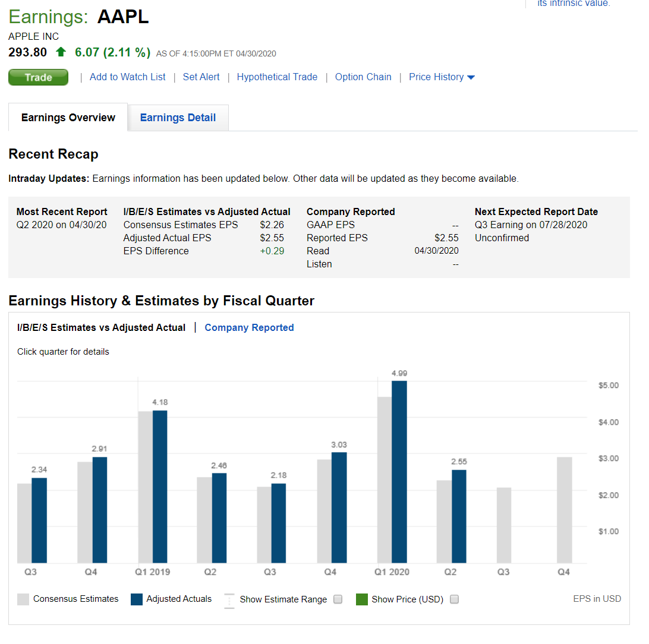Enable the Show Price (USD) checkbox
Screen dimensions: 649x644
454,599
